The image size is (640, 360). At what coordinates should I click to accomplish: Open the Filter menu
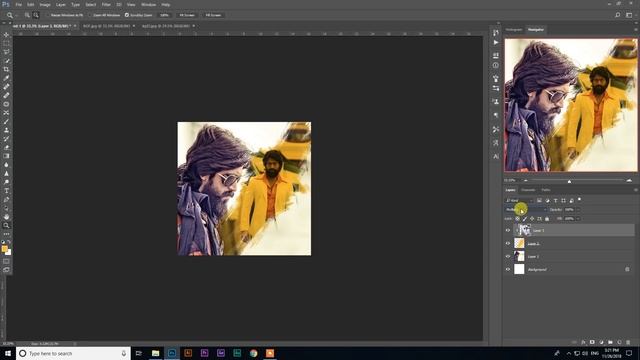click(x=106, y=4)
